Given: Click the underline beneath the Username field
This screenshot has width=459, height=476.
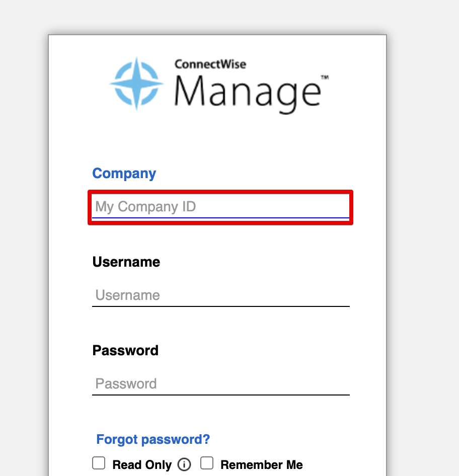Looking at the screenshot, I should click(x=220, y=306).
